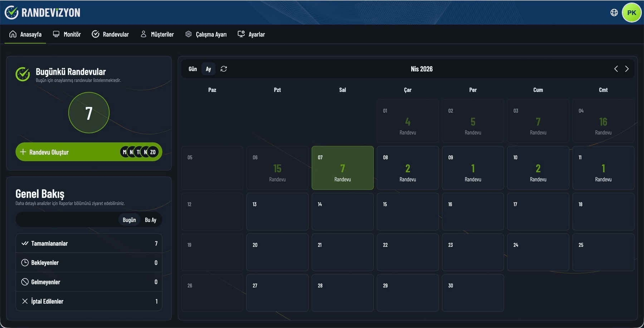
Task: Open the language globe icon
Action: [614, 13]
